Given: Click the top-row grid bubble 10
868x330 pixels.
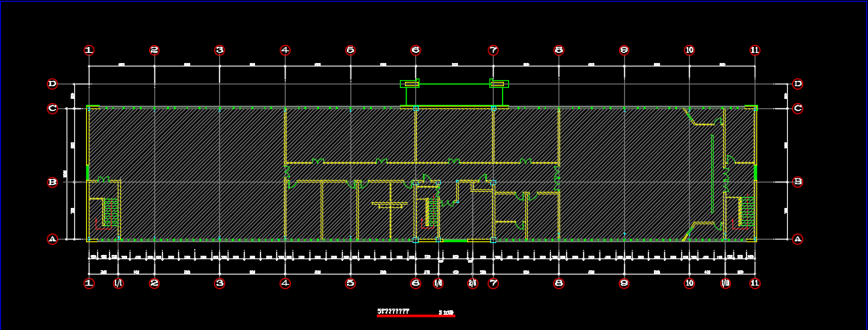Looking at the screenshot, I should pos(689,50).
